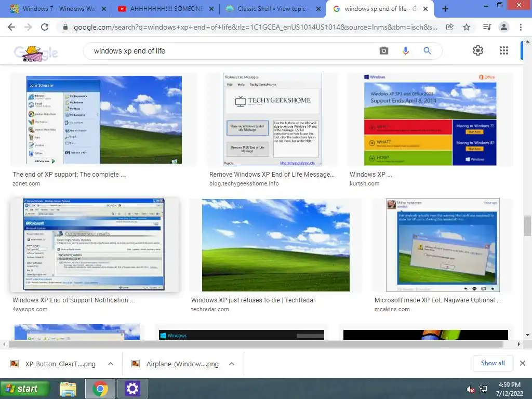Open the Google apps grid
The height and width of the screenshot is (399, 532).
(x=504, y=50)
